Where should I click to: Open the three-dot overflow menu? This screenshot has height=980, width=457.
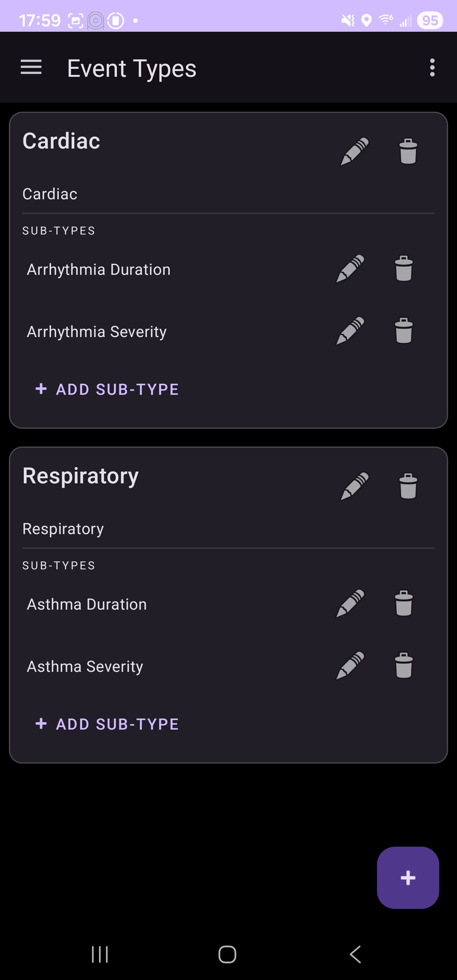(x=432, y=67)
